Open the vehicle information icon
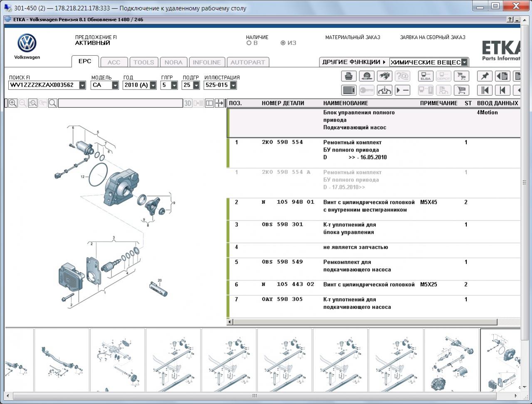The width and height of the screenshot is (532, 404). (384, 90)
